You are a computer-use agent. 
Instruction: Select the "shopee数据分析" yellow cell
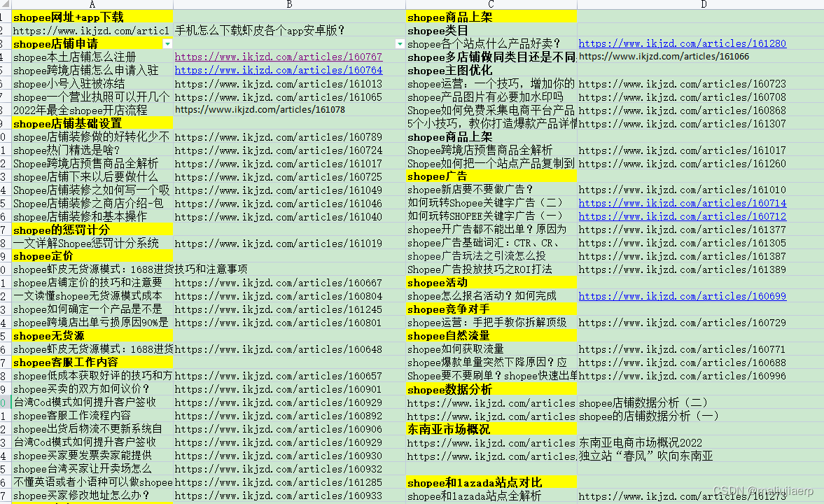(490, 389)
